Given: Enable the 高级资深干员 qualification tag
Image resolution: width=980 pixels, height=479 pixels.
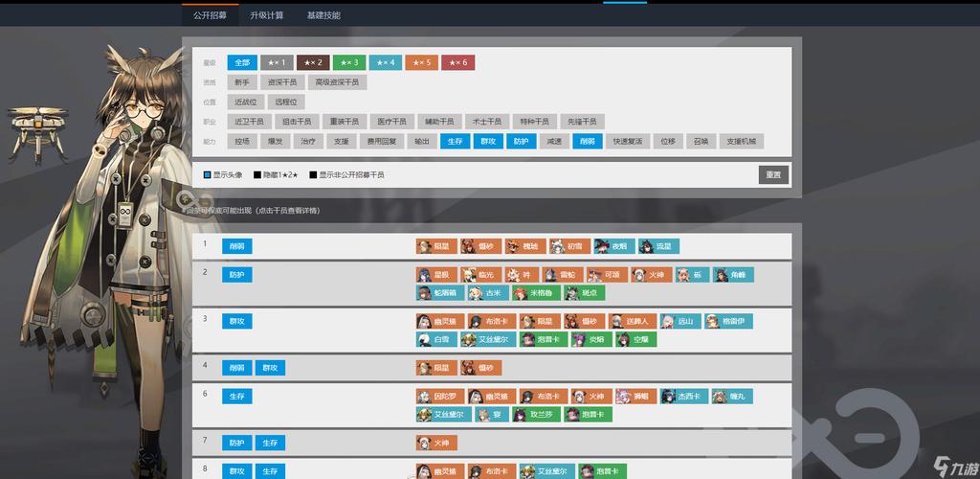Looking at the screenshot, I should (337, 82).
